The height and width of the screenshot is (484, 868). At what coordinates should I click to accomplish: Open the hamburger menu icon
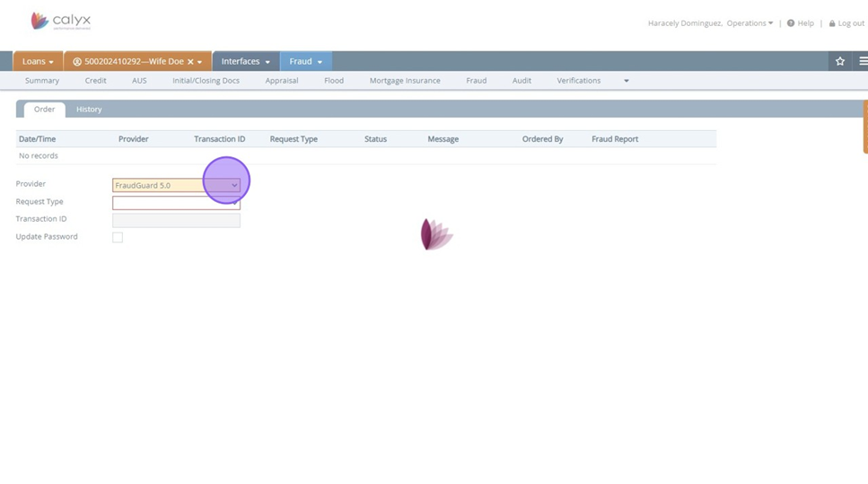863,61
